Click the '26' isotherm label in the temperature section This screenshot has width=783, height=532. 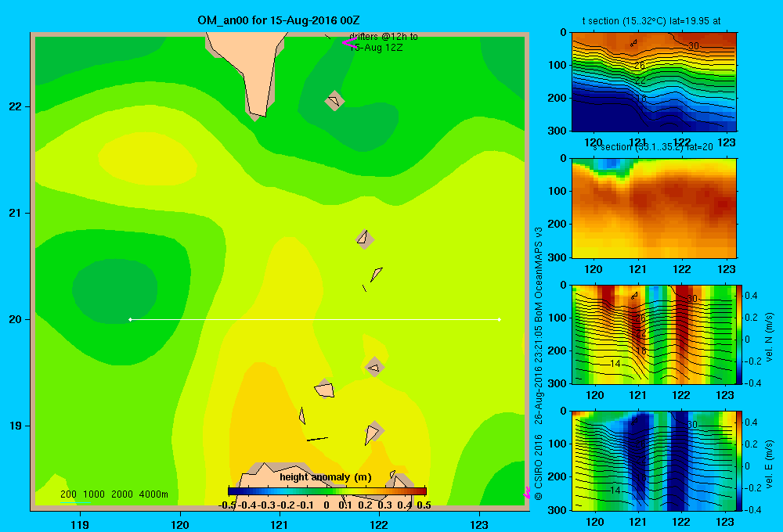(x=640, y=66)
